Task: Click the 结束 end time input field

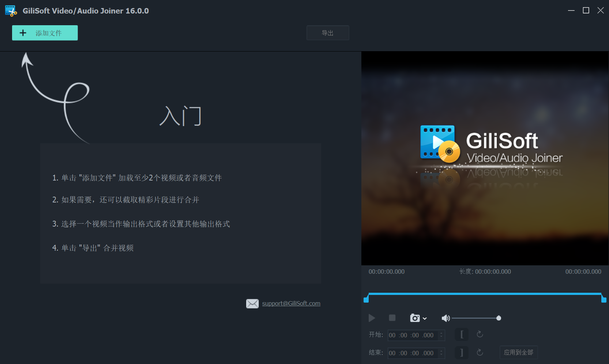Action: pos(416,353)
